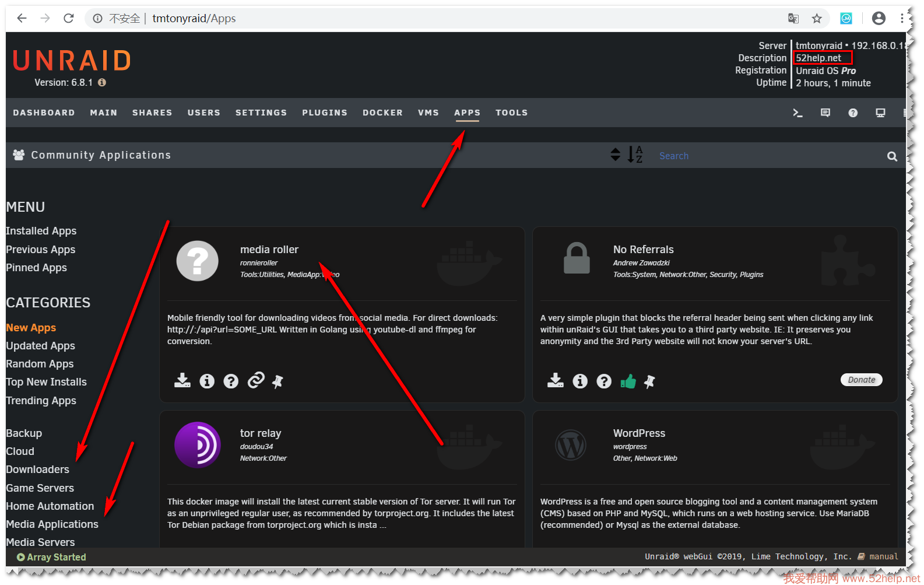Click the browser forward arrow
The width and height of the screenshot is (924, 585).
(x=45, y=18)
